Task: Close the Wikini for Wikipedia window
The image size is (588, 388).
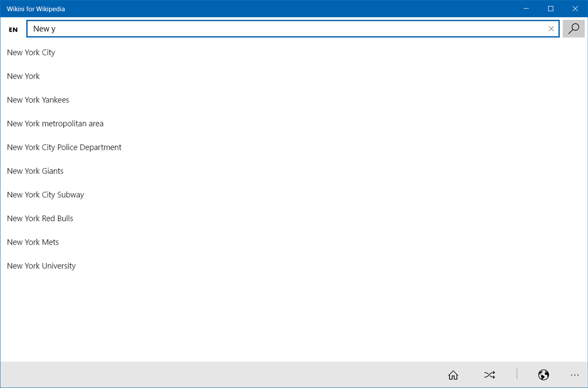Action: 576,9
